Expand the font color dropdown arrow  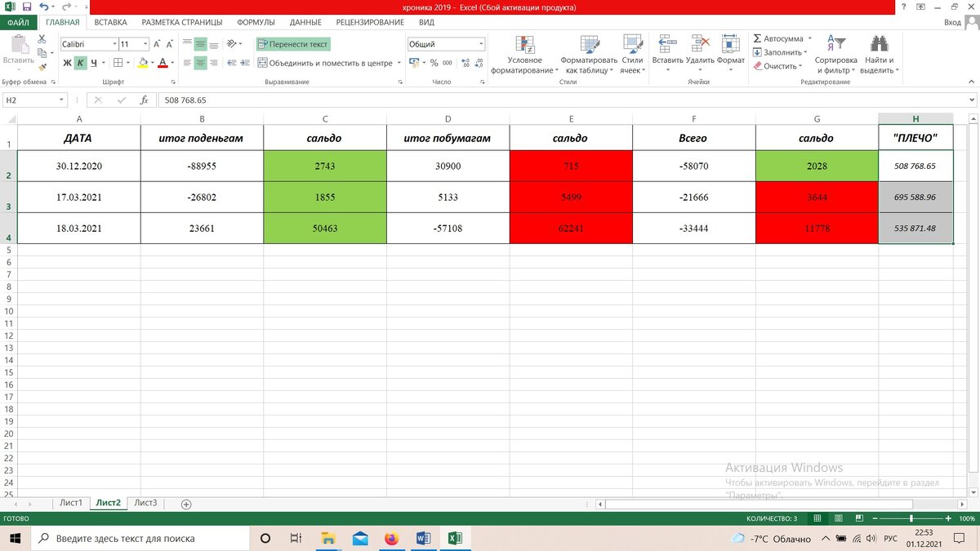coord(173,63)
